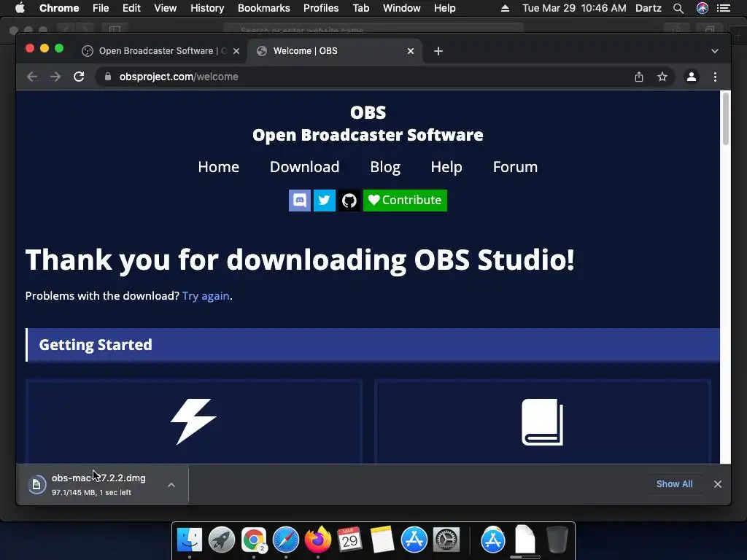Open the Apple menu
The width and height of the screenshot is (747, 560).
20,8
